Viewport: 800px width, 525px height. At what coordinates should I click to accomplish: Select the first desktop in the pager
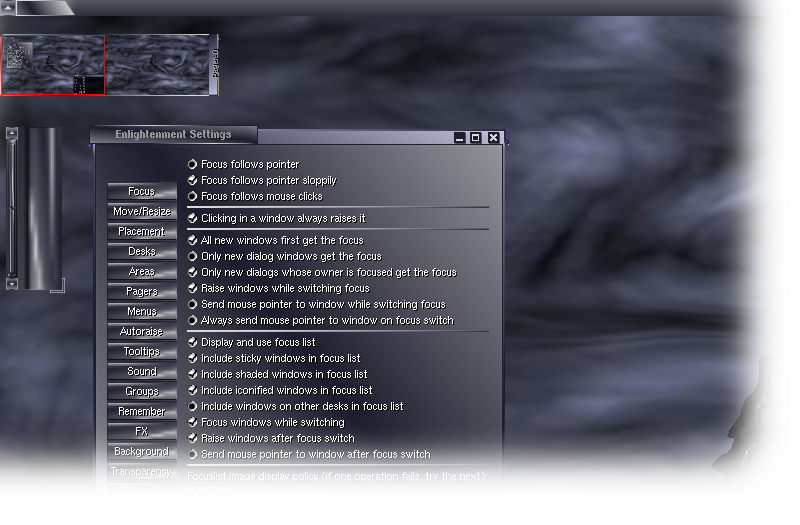coord(53,65)
